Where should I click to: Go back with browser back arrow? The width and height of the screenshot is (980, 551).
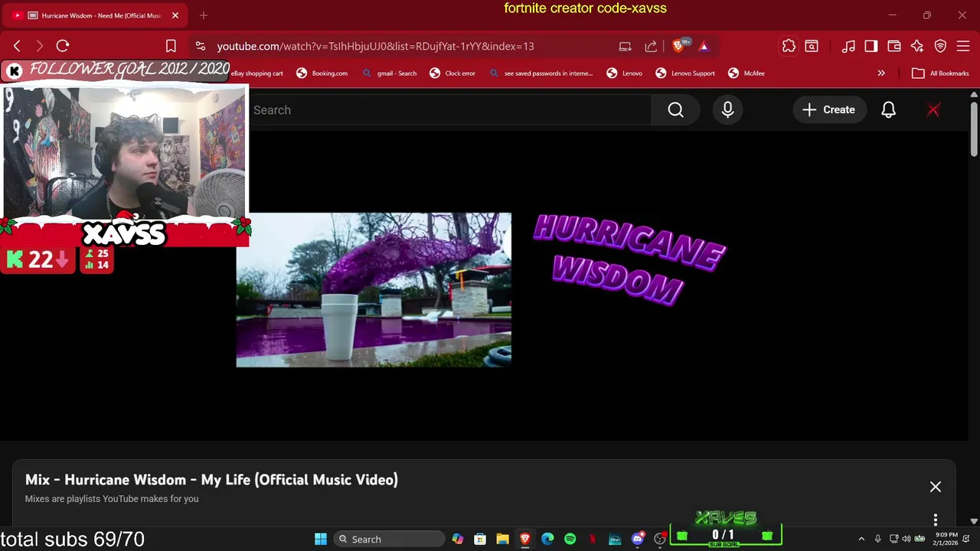(17, 46)
